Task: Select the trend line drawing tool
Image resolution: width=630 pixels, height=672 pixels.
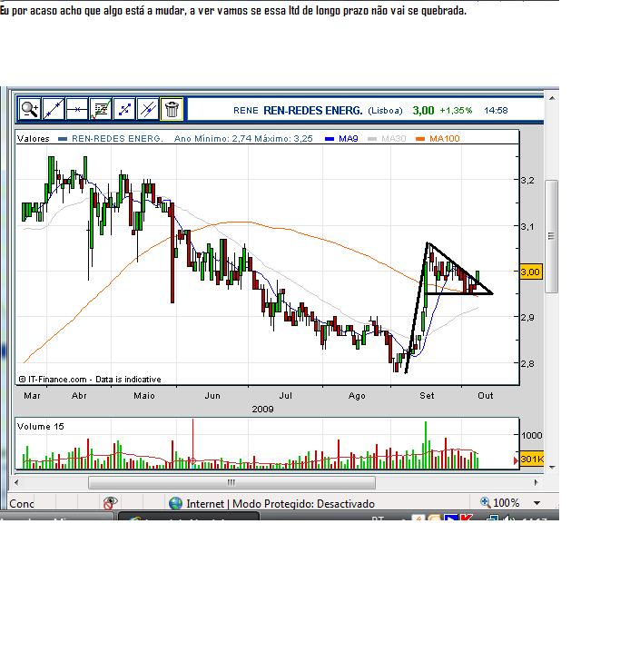Action: click(x=54, y=109)
